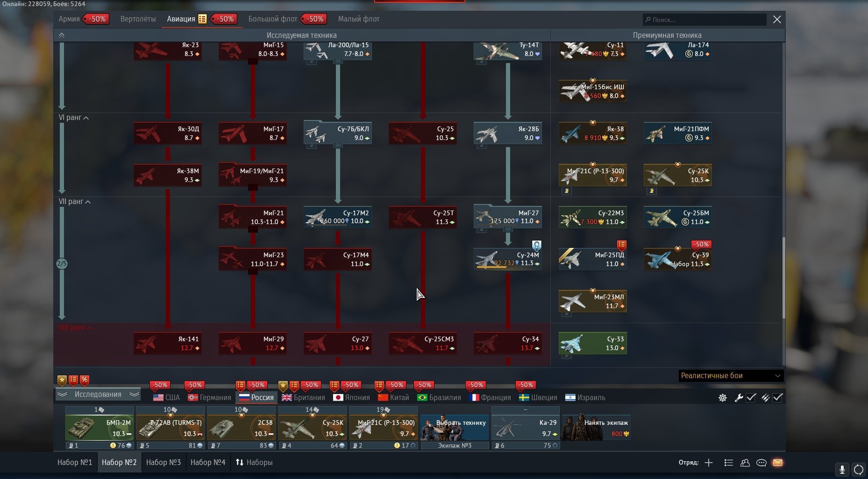Click the tech tree vertical scrollbar
The image size is (868, 479).
(x=784, y=278)
